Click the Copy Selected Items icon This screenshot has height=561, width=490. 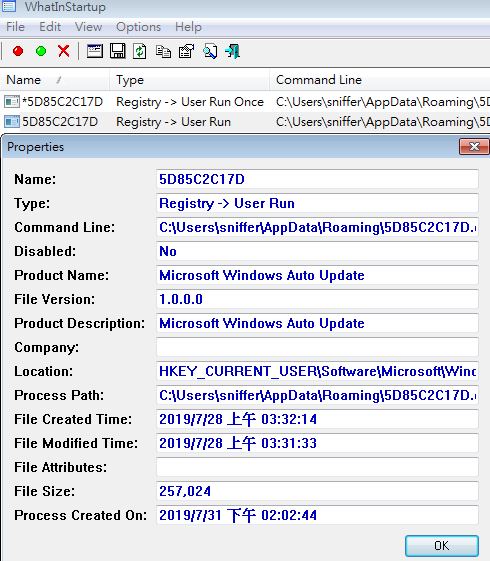pyautogui.click(x=163, y=52)
